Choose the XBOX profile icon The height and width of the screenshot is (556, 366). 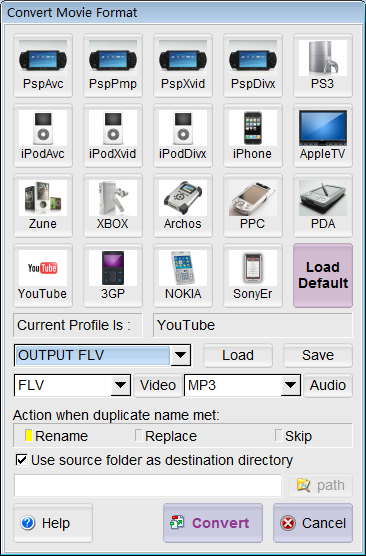(x=113, y=205)
